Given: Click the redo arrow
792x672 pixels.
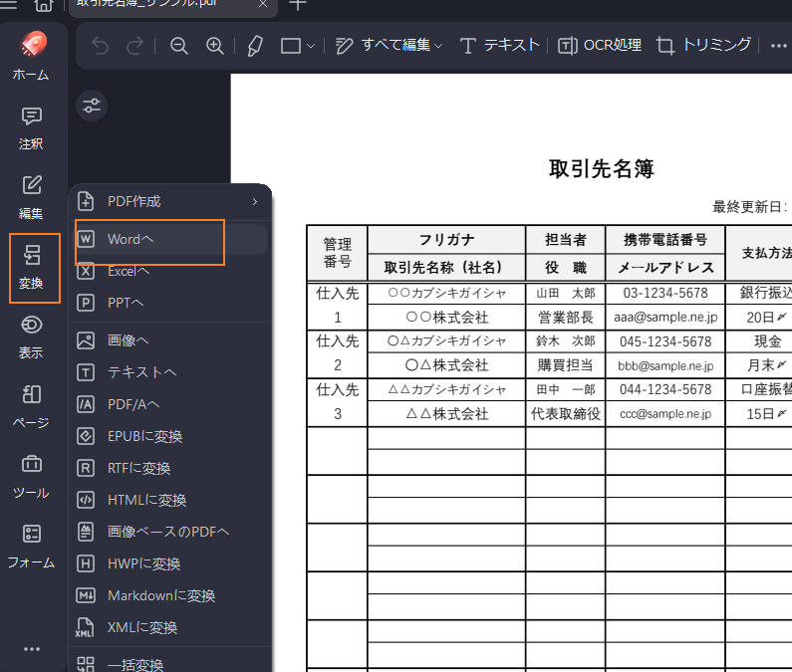Looking at the screenshot, I should pos(134,46).
